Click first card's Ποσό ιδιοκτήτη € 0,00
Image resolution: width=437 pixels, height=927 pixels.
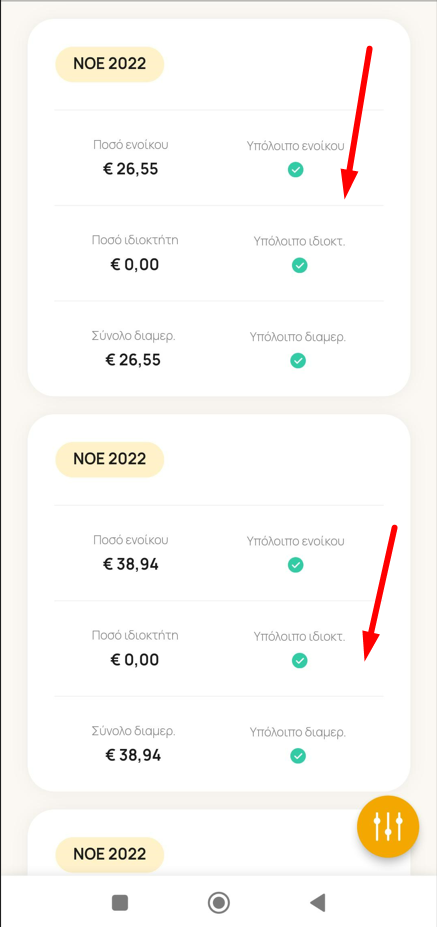(x=135, y=264)
